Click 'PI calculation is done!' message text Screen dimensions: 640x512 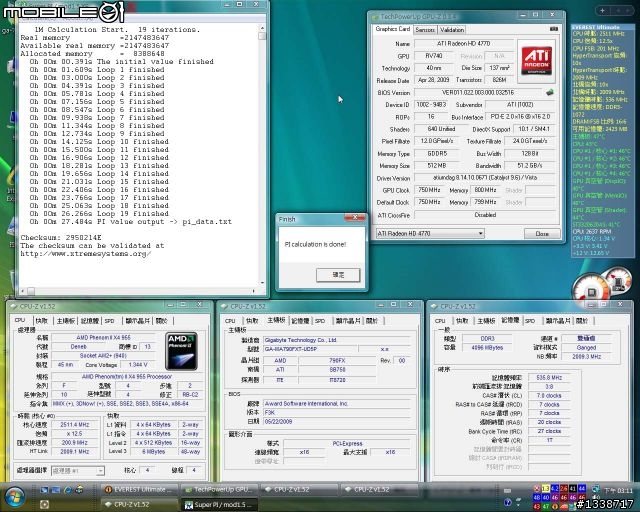316,244
